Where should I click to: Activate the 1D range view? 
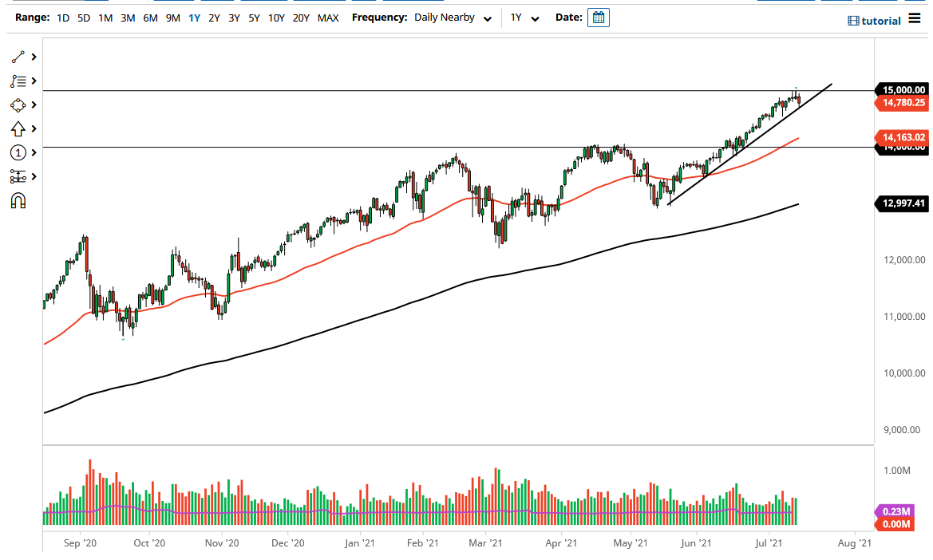click(62, 17)
